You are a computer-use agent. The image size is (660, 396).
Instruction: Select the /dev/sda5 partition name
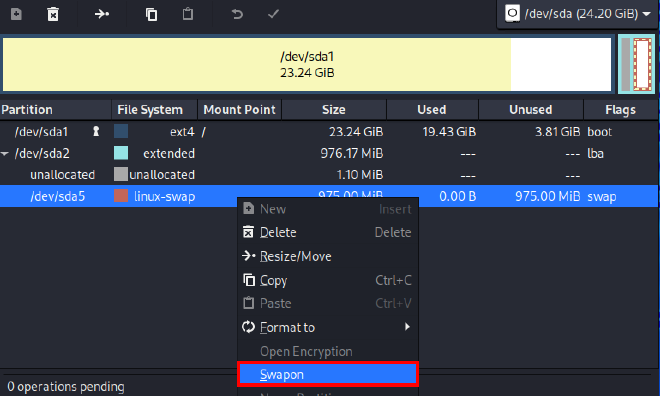(58, 197)
